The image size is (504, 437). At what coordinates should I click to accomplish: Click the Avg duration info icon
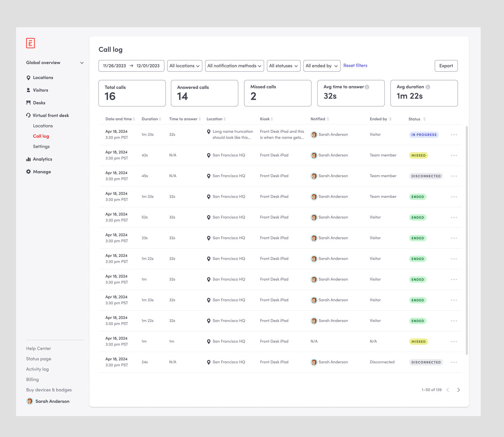coord(428,87)
